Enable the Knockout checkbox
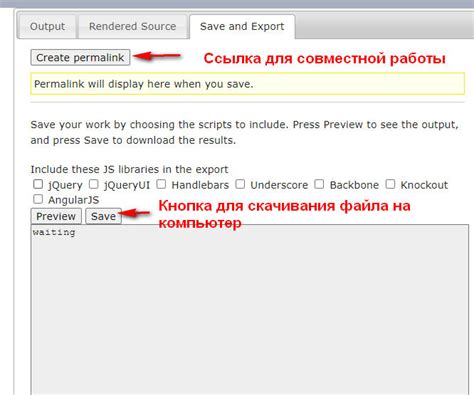Screen dimensions: 474x395 [390, 184]
